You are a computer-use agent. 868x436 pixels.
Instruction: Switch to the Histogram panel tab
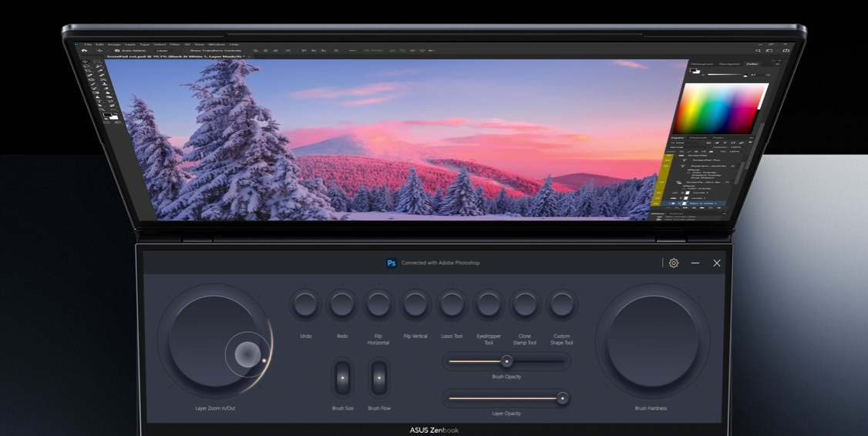(702, 64)
